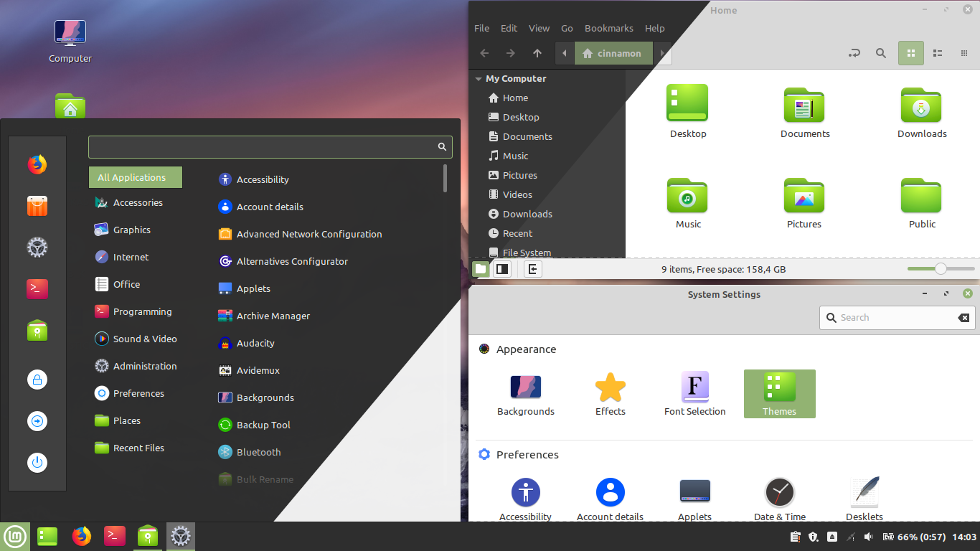
Task: Click the Firefox launcher on the bottom panel
Action: click(x=82, y=536)
